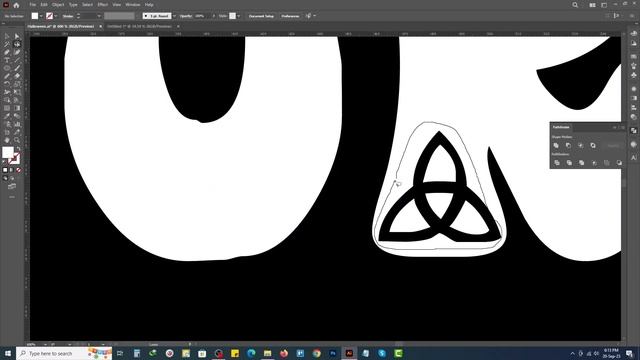The width and height of the screenshot is (640, 360).
Task: Open the arrange documents dropdown
Action: tap(592, 5)
